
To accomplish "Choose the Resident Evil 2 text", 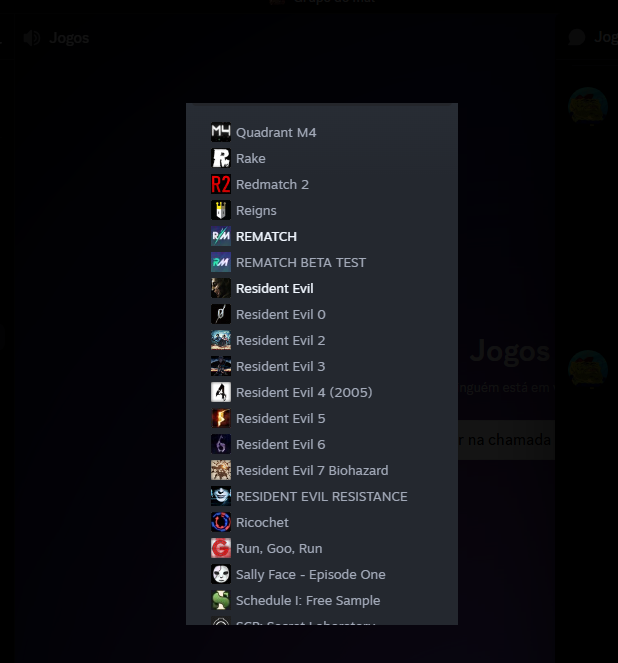I will coord(281,340).
